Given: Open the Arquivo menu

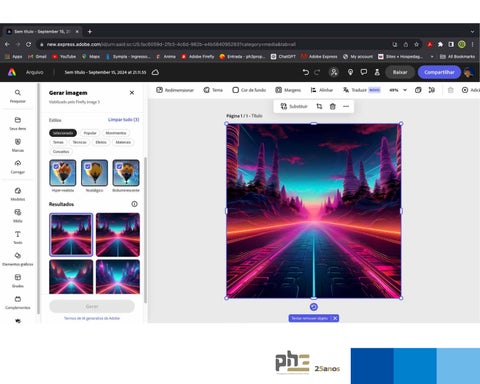Looking at the screenshot, I should (35, 72).
